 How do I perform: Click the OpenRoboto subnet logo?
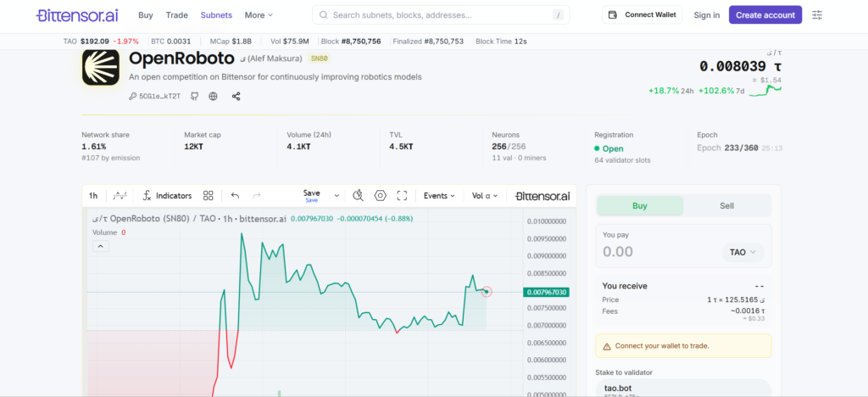(101, 67)
